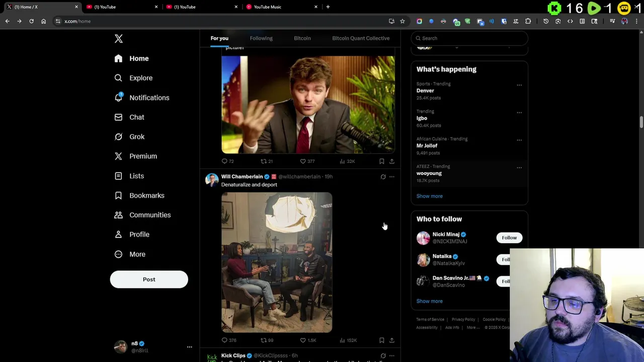Go to Premium in the sidebar
This screenshot has height=362, width=644.
(x=136, y=156)
